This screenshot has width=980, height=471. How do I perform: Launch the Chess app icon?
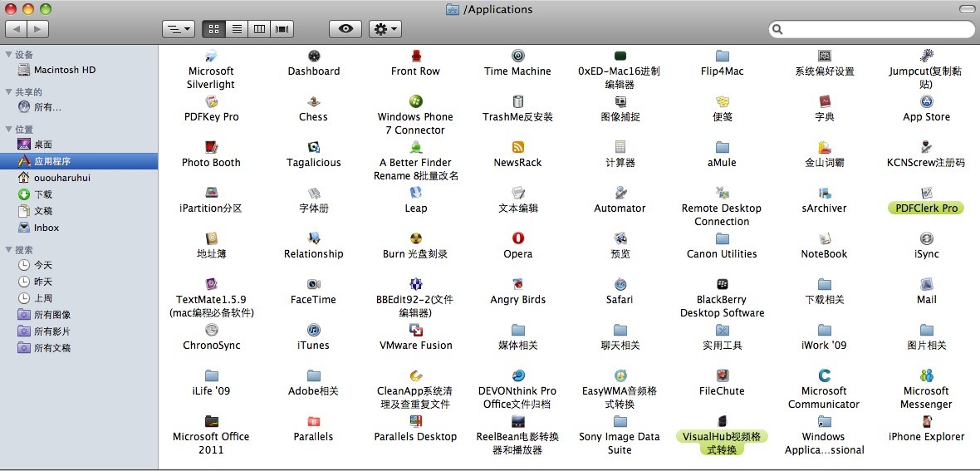(313, 102)
